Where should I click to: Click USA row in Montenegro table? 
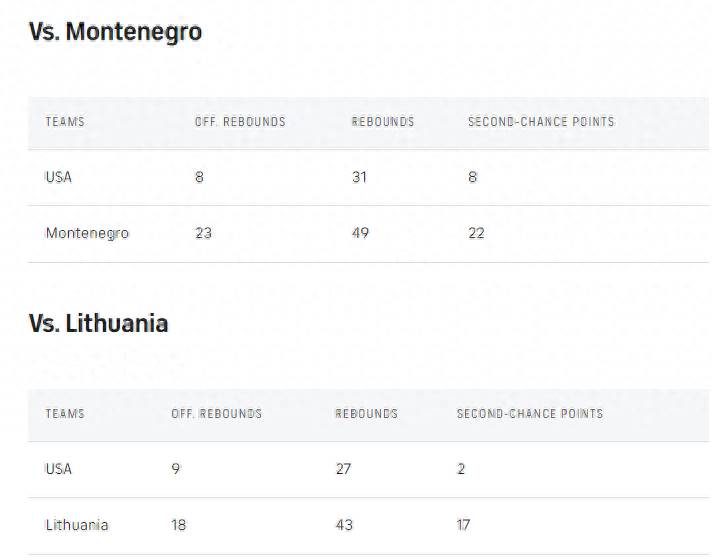368,177
